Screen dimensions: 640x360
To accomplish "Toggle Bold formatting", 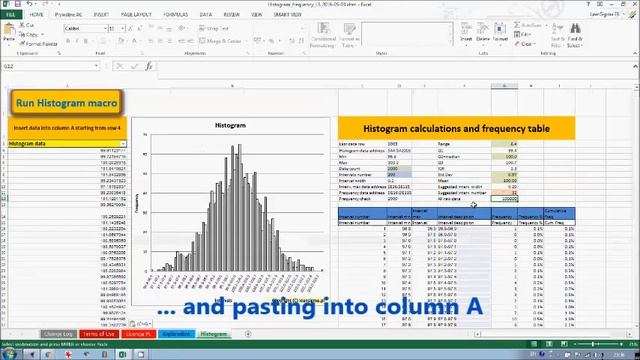I will (x=68, y=41).
